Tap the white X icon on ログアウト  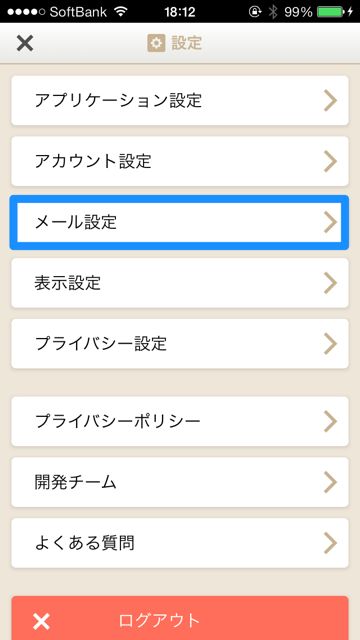coord(42,622)
